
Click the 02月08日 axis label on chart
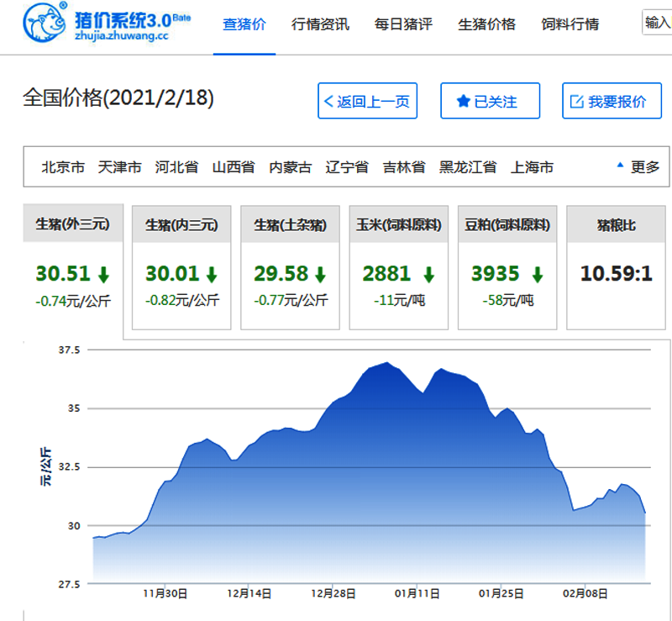tap(585, 593)
